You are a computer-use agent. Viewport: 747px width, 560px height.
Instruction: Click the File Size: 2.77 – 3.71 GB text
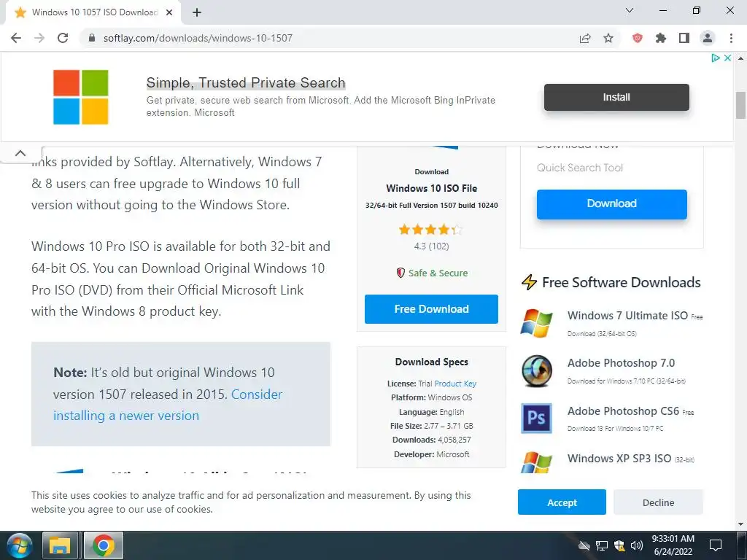(x=431, y=426)
